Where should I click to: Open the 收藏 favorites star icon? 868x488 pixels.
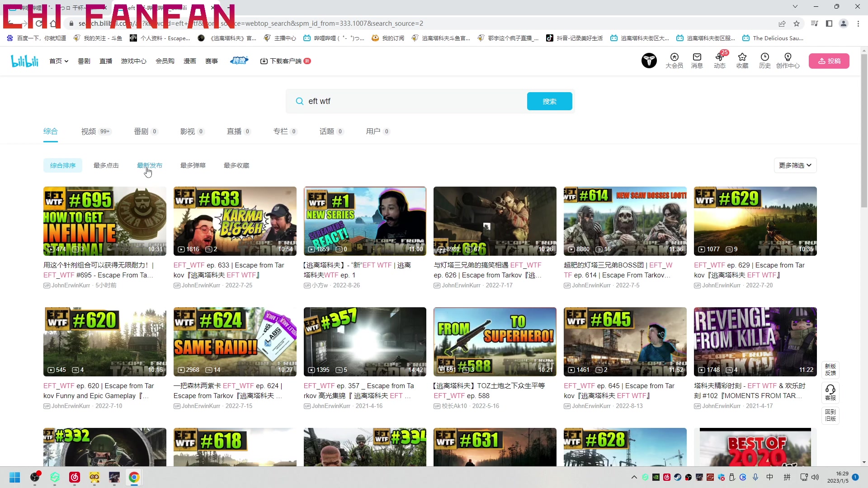pos(742,61)
